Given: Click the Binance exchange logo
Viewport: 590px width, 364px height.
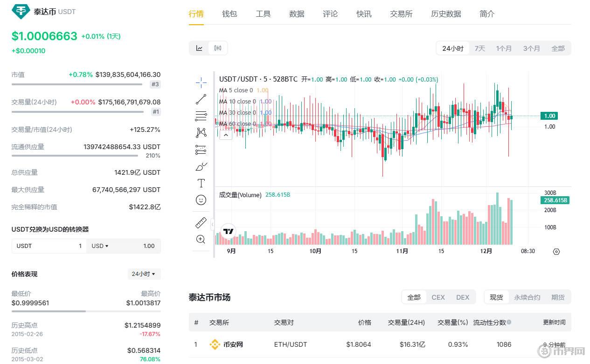Looking at the screenshot, I should click(215, 344).
